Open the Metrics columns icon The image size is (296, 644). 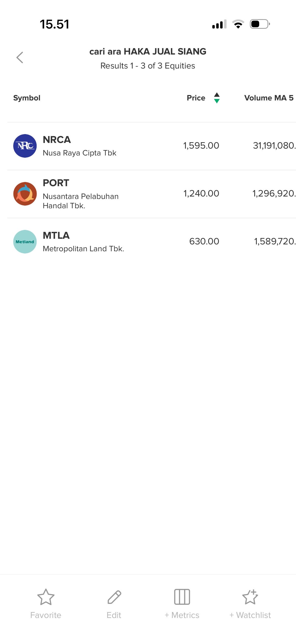pyautogui.click(x=182, y=597)
